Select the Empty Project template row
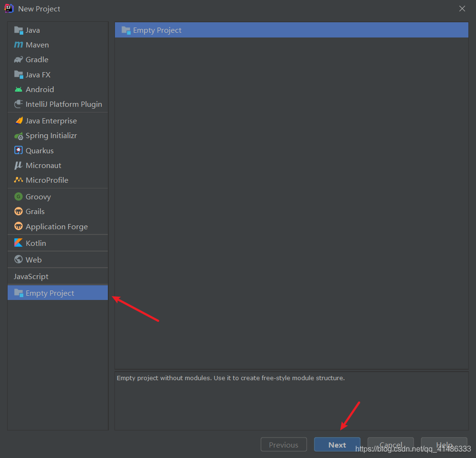Image resolution: width=476 pixels, height=458 pixels. 291,30
